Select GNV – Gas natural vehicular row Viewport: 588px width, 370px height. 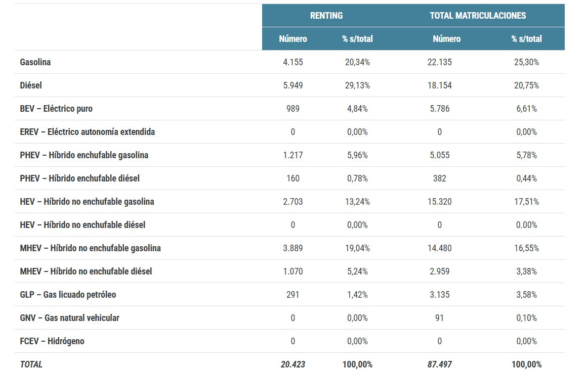point(289,317)
